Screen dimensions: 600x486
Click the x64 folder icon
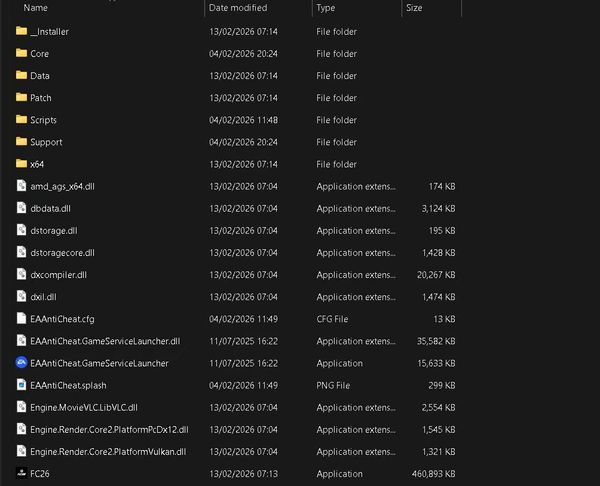coord(21,164)
